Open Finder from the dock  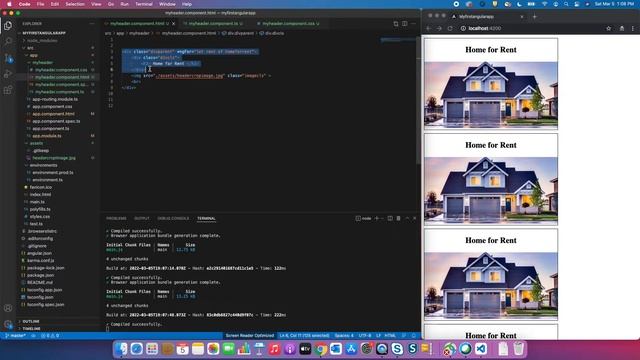[x=121, y=349]
